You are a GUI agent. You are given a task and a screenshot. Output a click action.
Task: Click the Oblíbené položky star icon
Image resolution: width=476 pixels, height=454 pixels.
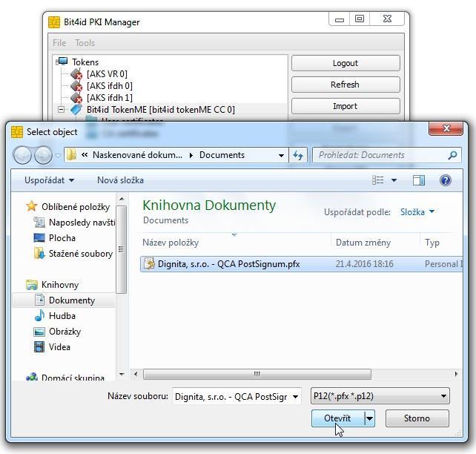click(x=32, y=206)
